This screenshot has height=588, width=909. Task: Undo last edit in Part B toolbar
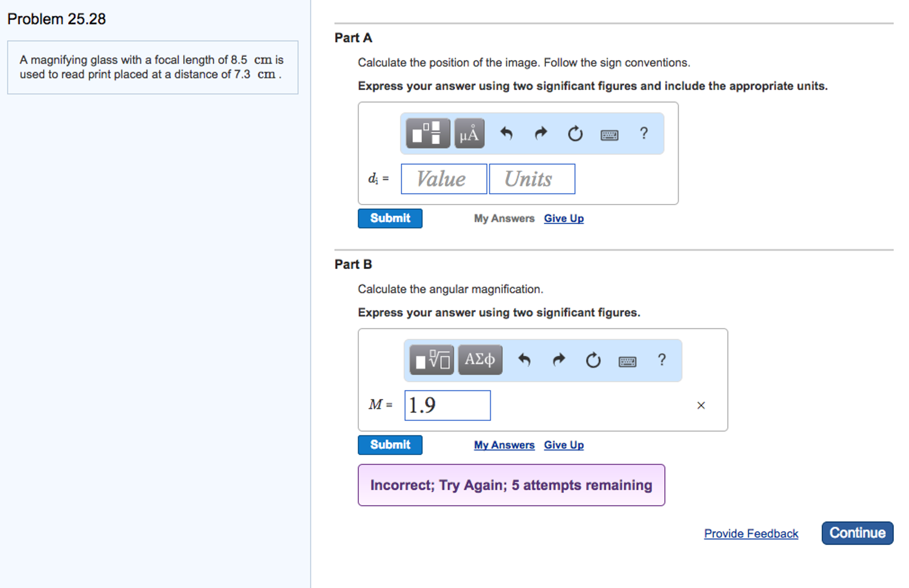coord(525,360)
